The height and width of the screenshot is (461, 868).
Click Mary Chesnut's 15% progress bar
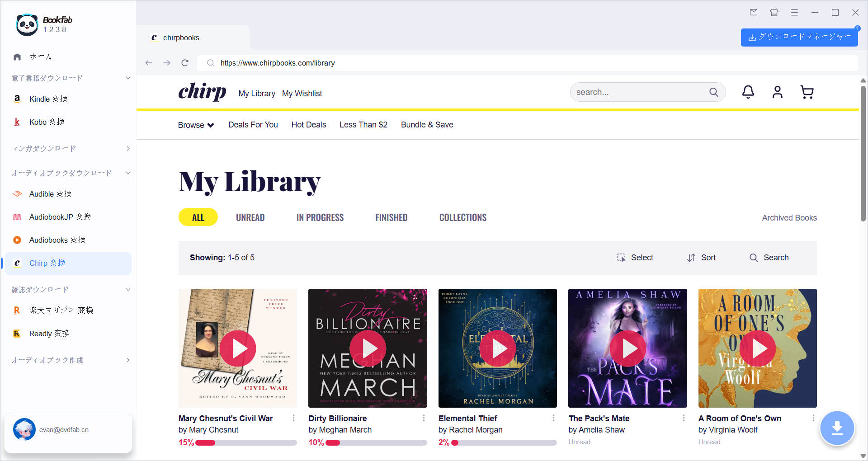246,443
